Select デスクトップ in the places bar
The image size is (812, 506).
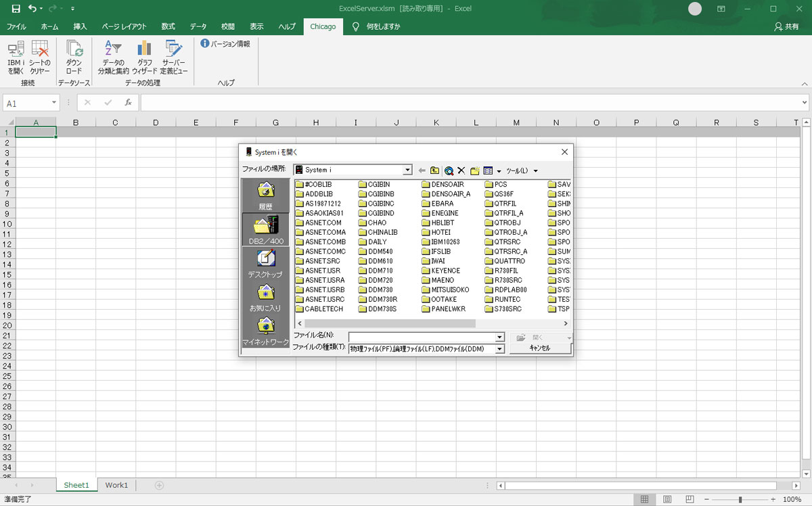265,264
